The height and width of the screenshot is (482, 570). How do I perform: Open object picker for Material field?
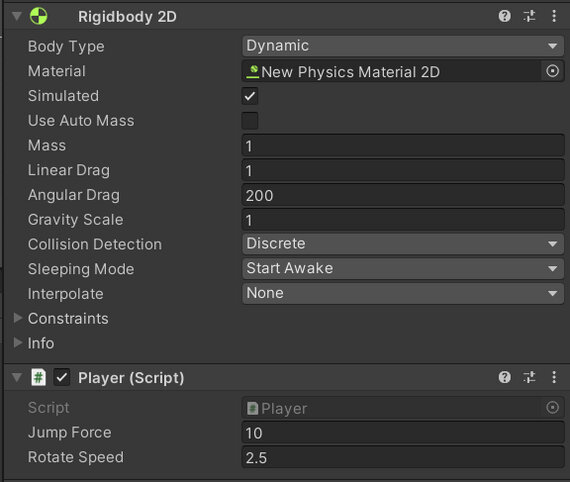click(x=552, y=71)
